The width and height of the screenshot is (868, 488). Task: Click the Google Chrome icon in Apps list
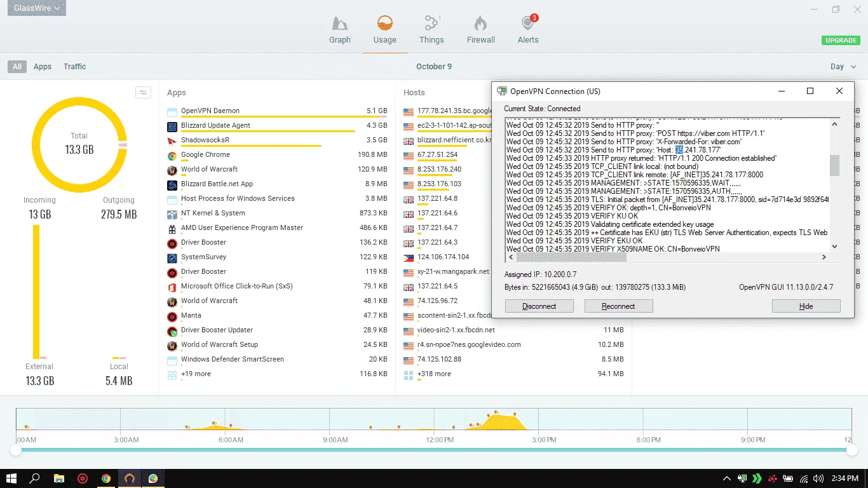coord(172,155)
